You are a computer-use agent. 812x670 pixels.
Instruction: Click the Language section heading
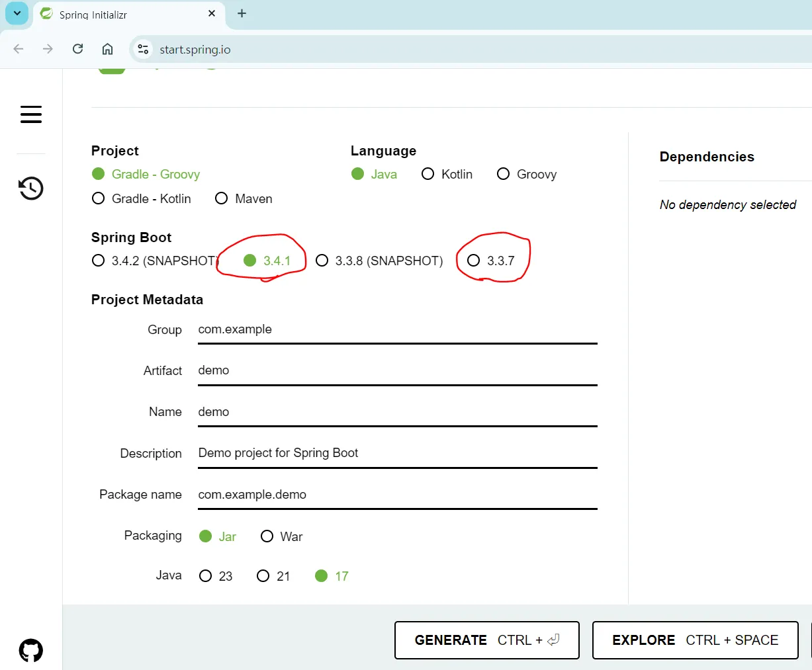click(383, 151)
